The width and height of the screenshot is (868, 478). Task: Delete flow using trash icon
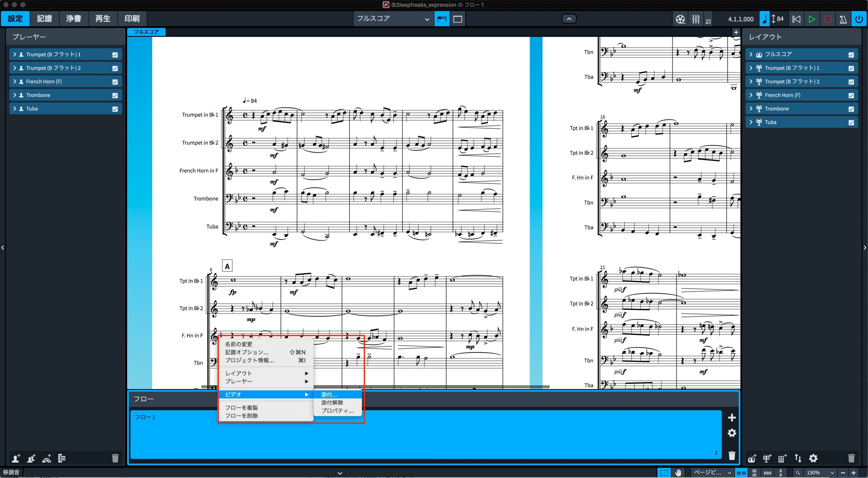(732, 456)
